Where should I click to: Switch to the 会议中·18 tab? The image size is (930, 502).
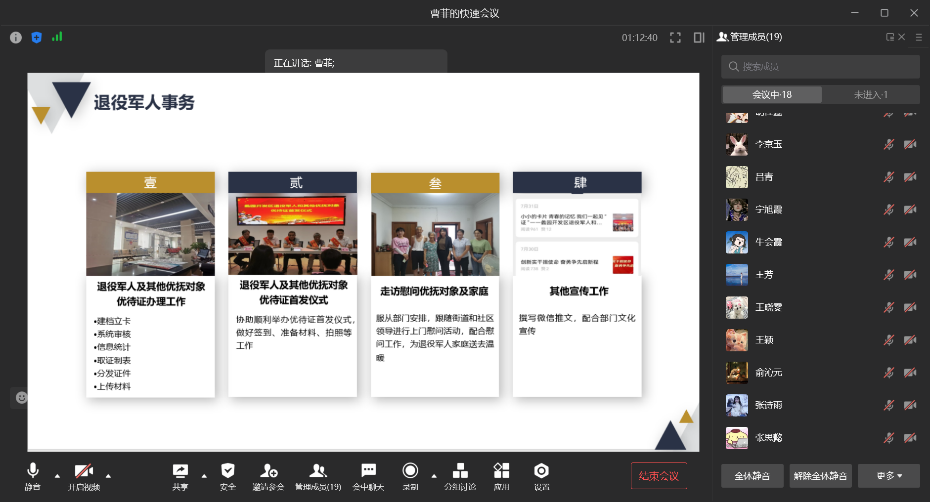tap(772, 94)
